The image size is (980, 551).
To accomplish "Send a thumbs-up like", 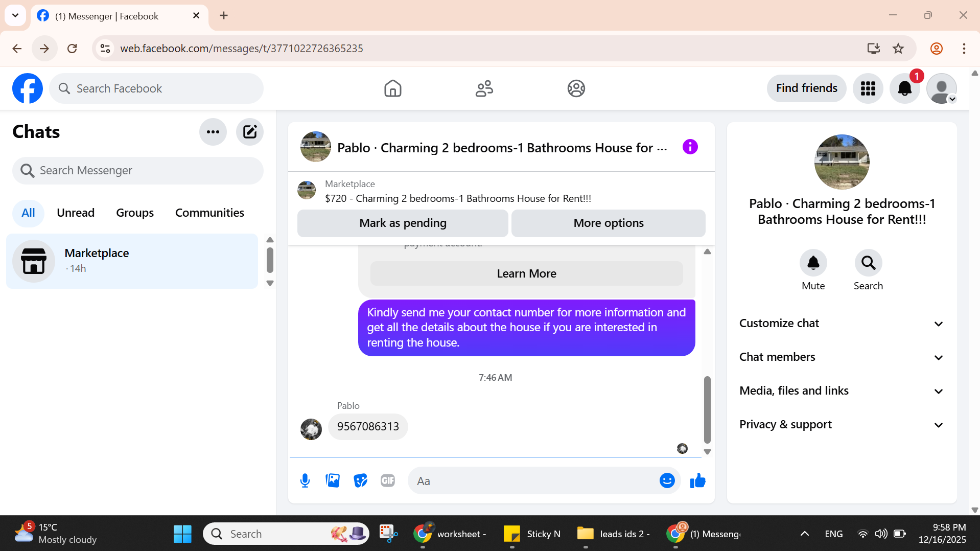I will coord(697,480).
